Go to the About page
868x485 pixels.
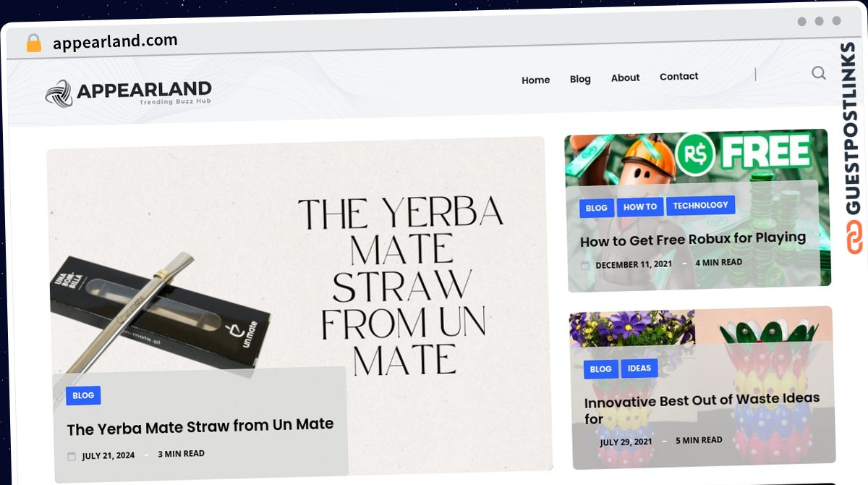[x=625, y=77]
